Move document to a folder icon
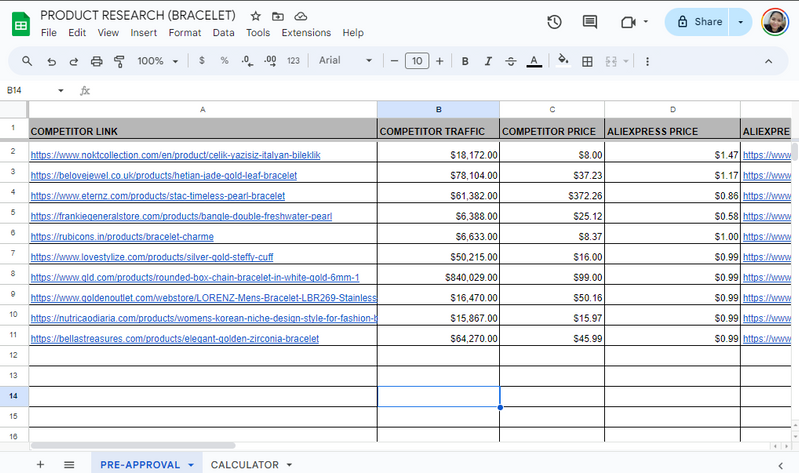This screenshot has height=473, width=799. click(278, 16)
